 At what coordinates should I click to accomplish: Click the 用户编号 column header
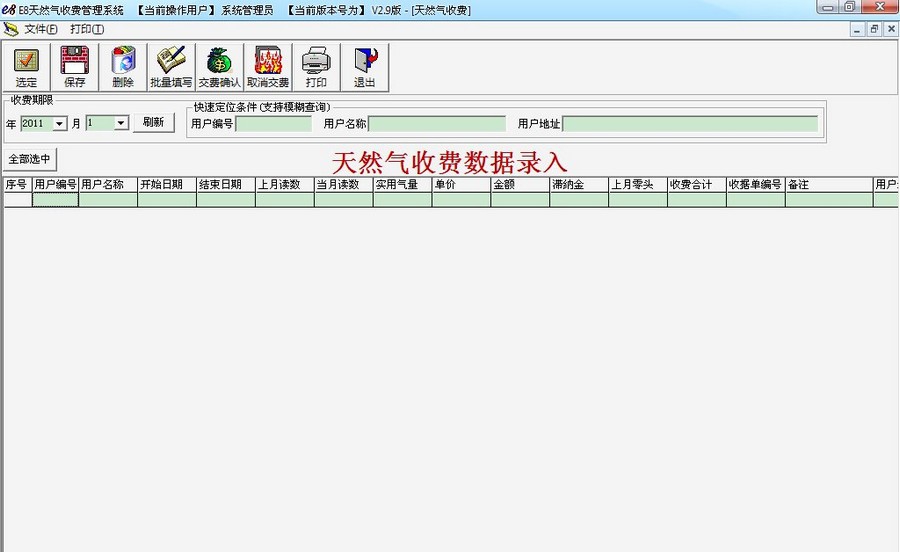pos(56,185)
